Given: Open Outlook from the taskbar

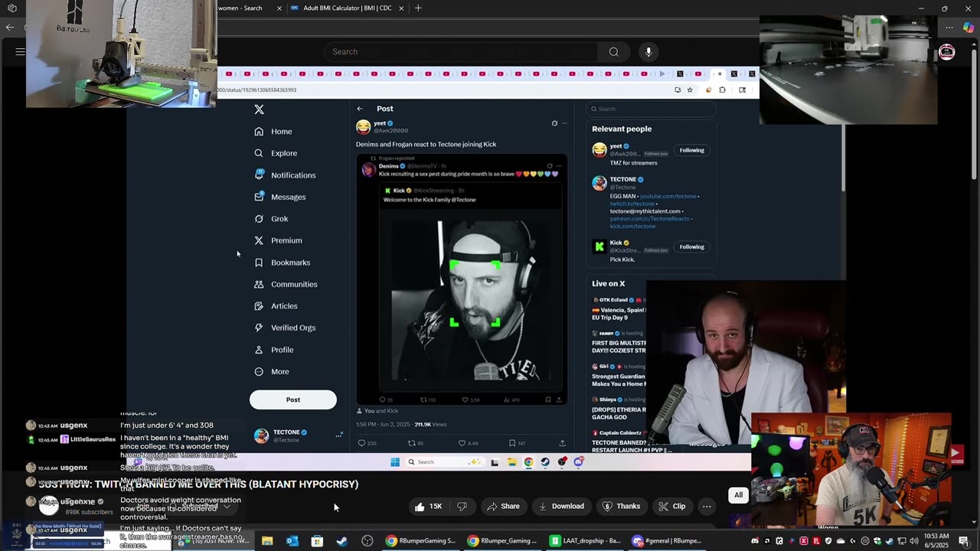Looking at the screenshot, I should click(292, 541).
